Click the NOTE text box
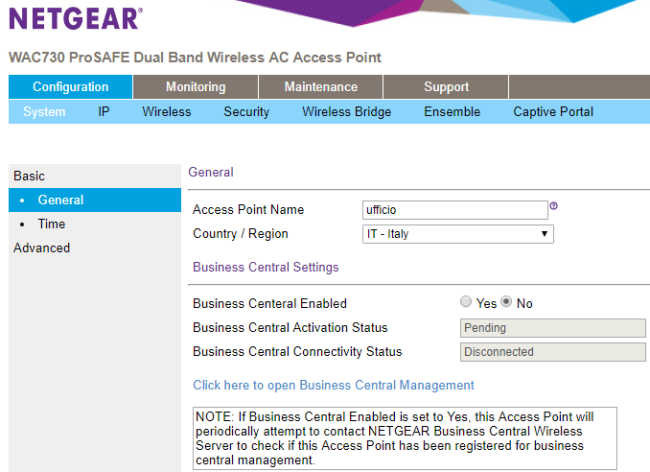The height and width of the screenshot is (472, 650). pos(405,438)
